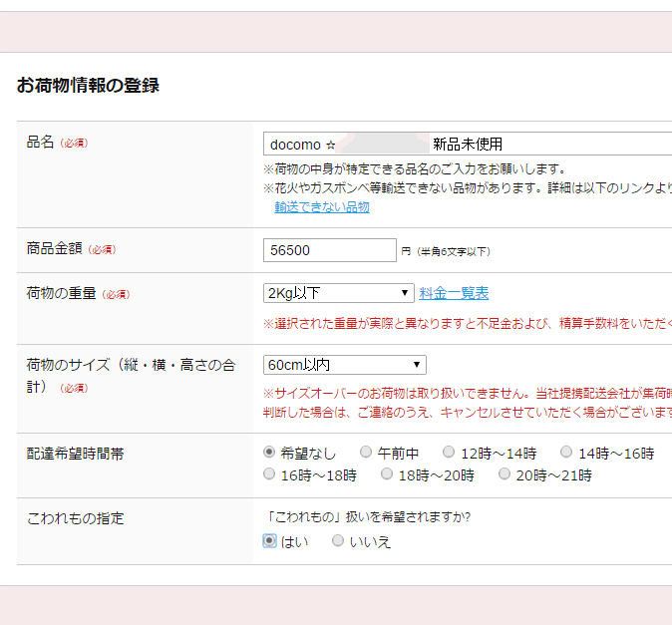Select いいえ for fragile item handling
The height and width of the screenshot is (625, 672).
point(338,540)
